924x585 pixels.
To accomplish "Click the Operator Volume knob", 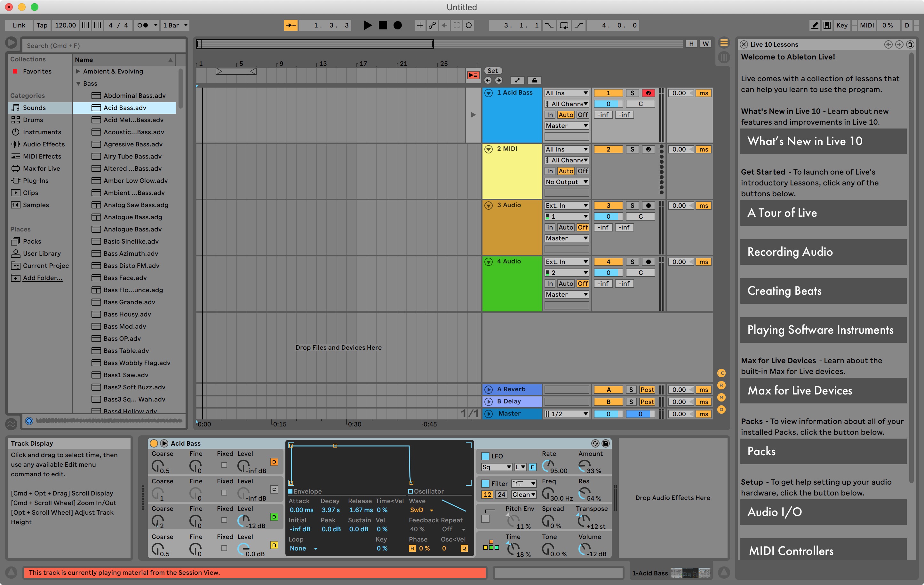I will tap(585, 549).
